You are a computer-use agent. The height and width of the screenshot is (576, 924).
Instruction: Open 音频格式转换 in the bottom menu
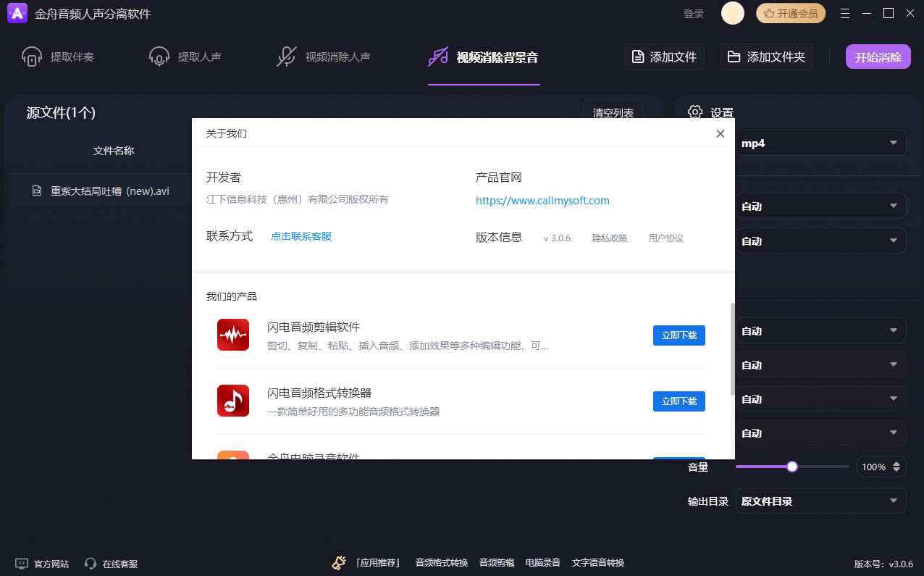(x=442, y=562)
